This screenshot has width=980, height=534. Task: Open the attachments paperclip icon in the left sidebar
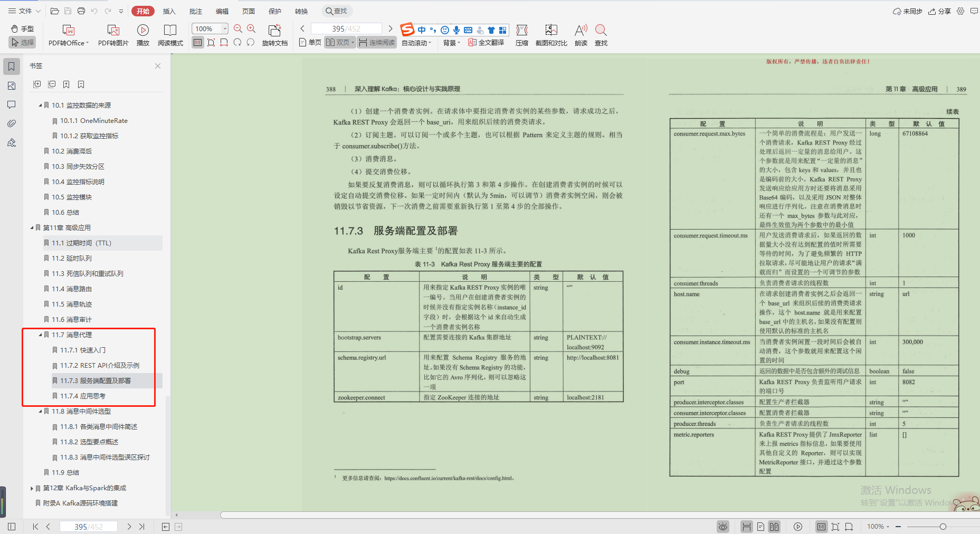coord(11,123)
